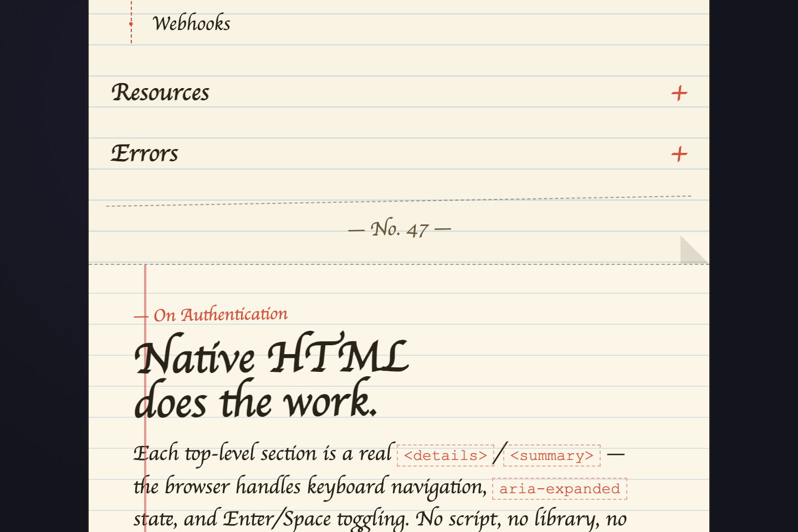Click the plus icon beside Errors
Viewport: 798px width, 532px height.
(x=679, y=154)
